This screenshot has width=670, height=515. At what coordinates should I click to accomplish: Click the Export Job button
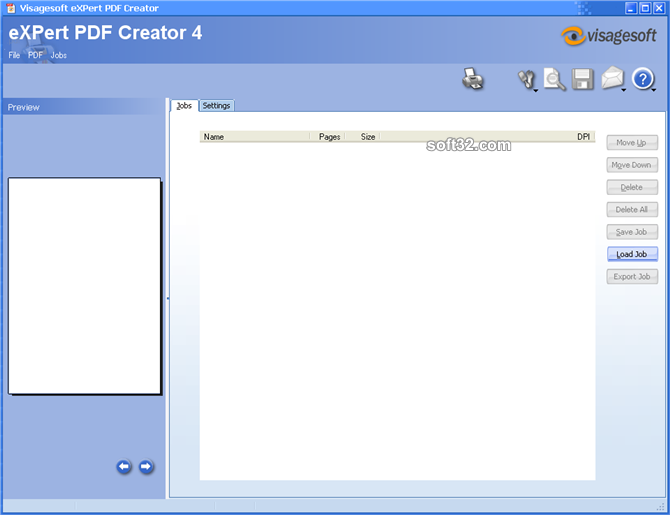632,277
